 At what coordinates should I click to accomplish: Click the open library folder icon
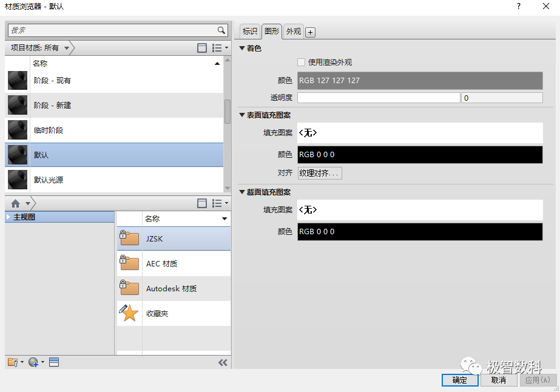pyautogui.click(x=15, y=362)
